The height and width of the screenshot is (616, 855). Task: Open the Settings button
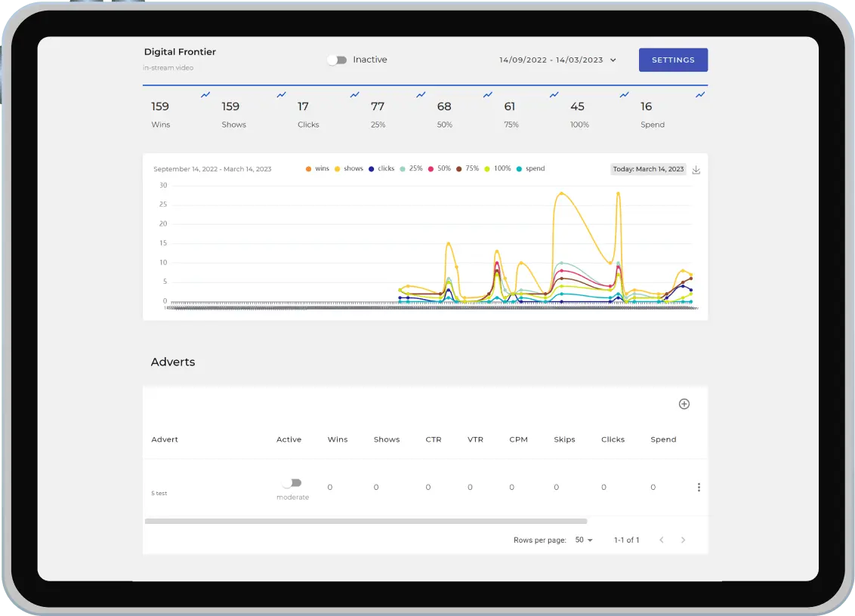[673, 60]
